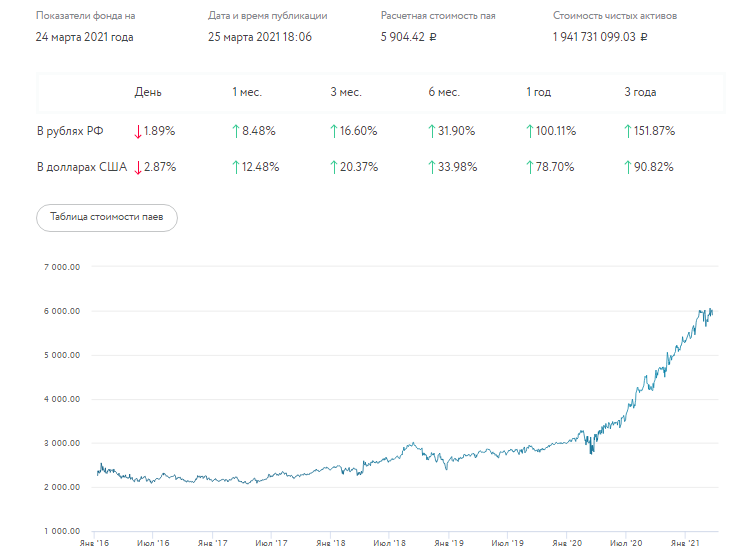
Task: Click the red down arrow beside 2.87%
Action: 138,167
